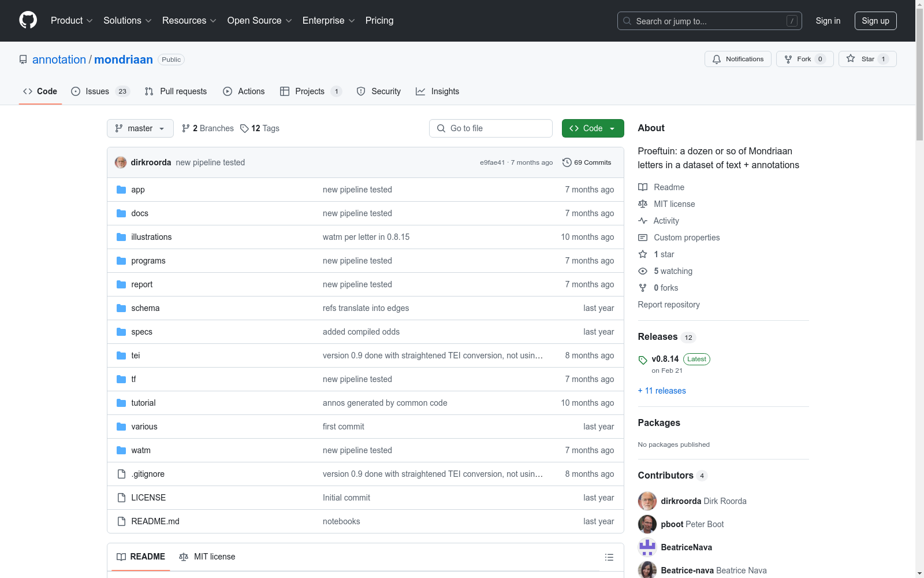The image size is (924, 578).
Task: Click the 2 Branches link
Action: [208, 128]
